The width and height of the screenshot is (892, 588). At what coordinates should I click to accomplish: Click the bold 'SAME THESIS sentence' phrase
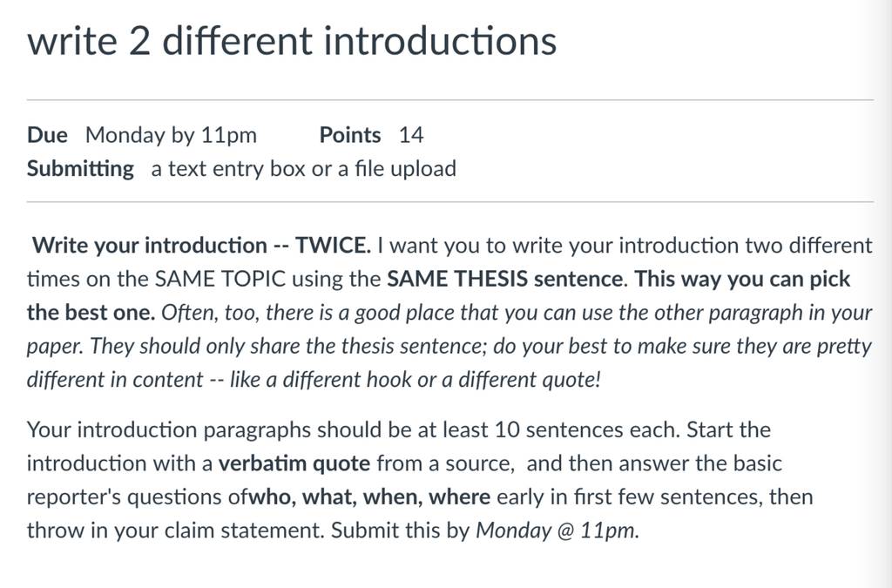pos(505,280)
